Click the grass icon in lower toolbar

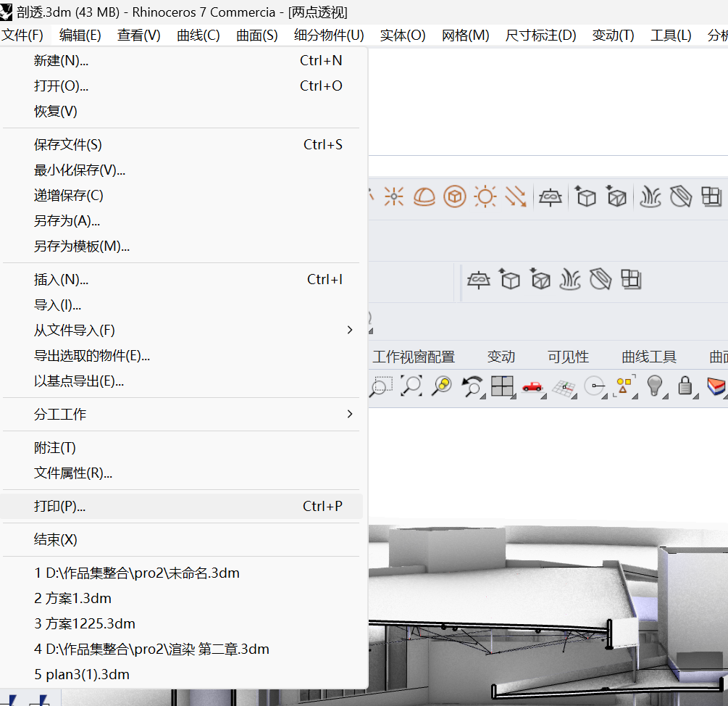(x=570, y=280)
